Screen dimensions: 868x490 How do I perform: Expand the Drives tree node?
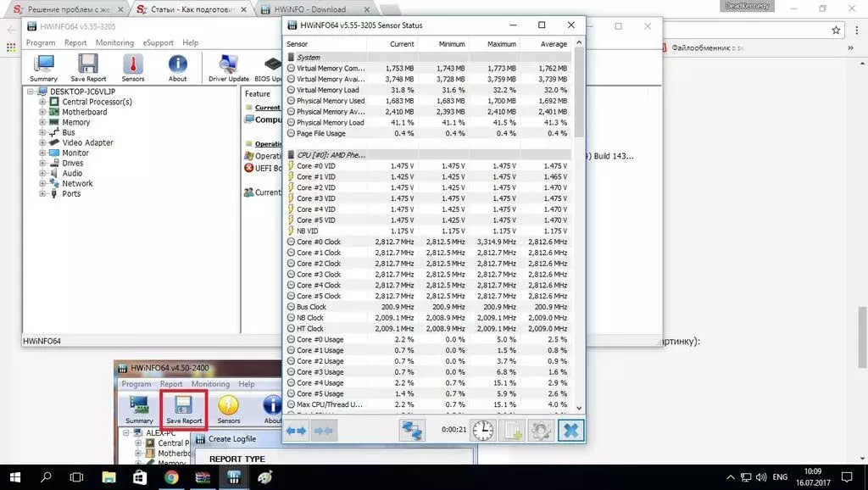click(x=42, y=164)
